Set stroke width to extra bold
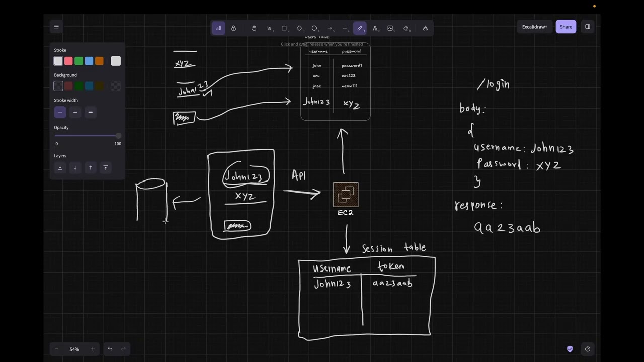The image size is (644, 362). pos(91,112)
